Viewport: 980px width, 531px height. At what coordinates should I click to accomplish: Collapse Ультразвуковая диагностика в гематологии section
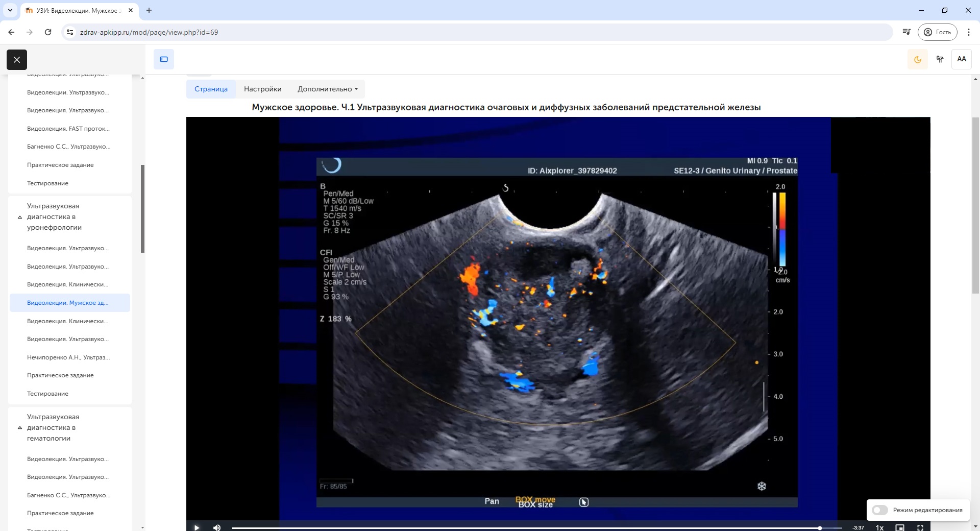[20, 428]
